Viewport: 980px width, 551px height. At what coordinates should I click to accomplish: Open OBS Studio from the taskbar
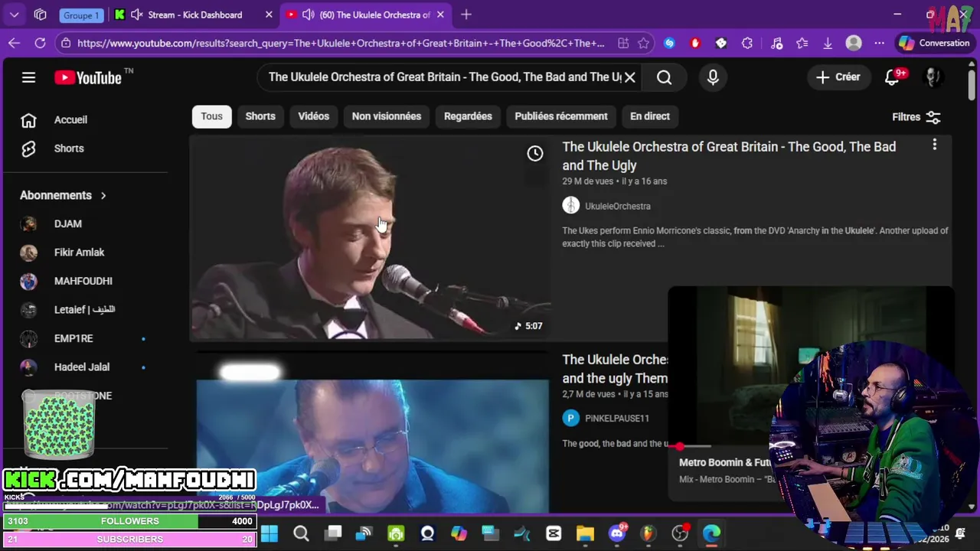click(679, 533)
